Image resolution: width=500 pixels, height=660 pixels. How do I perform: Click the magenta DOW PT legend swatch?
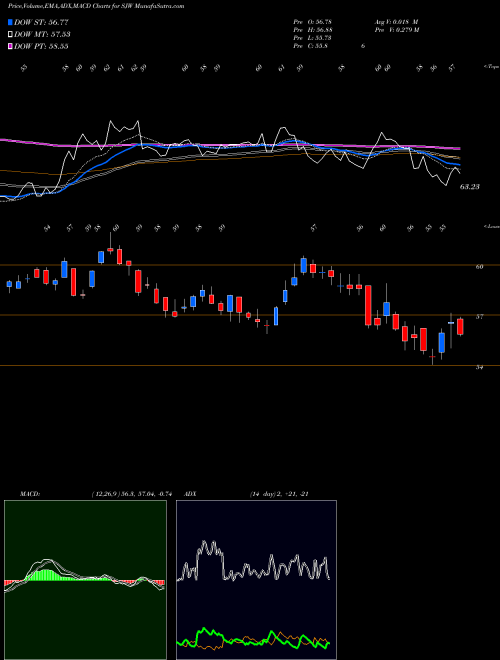10,46
